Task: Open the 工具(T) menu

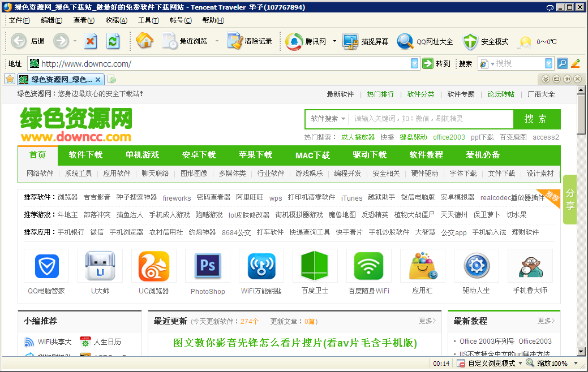Action: click(148, 20)
